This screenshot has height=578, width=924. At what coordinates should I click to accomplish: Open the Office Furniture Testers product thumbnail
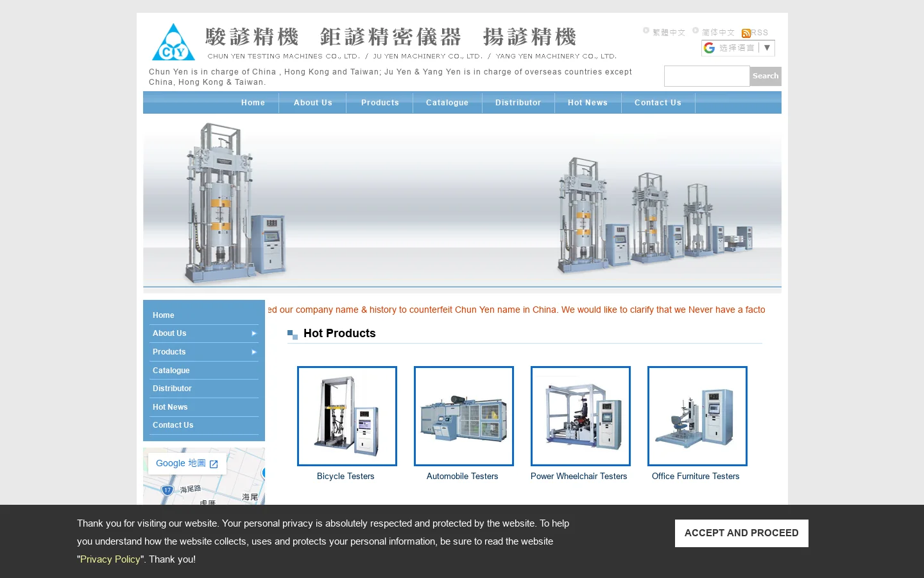click(x=697, y=416)
